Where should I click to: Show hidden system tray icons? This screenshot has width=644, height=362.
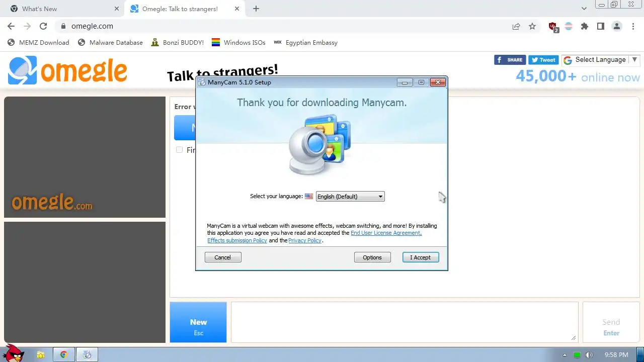565,355
